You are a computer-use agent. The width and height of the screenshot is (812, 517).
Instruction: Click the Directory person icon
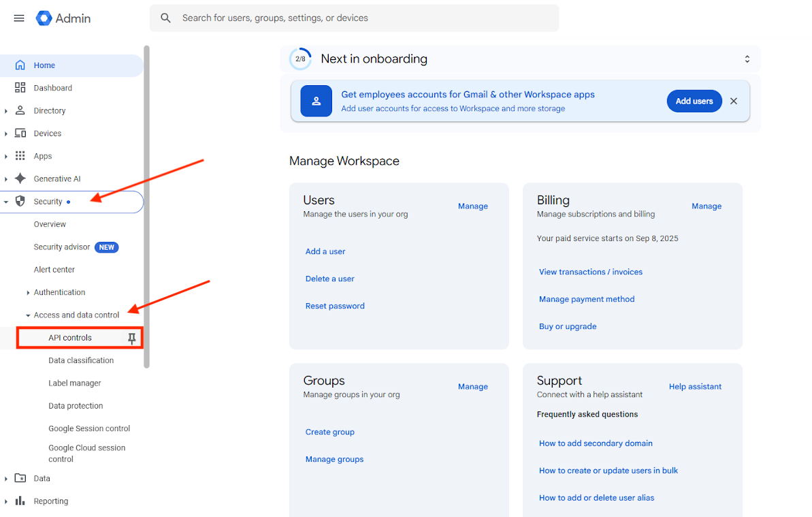(20, 110)
